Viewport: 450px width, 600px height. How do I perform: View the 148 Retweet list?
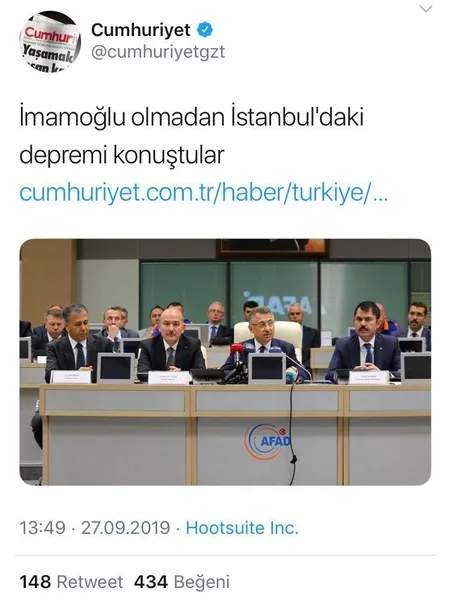pyautogui.click(x=71, y=582)
